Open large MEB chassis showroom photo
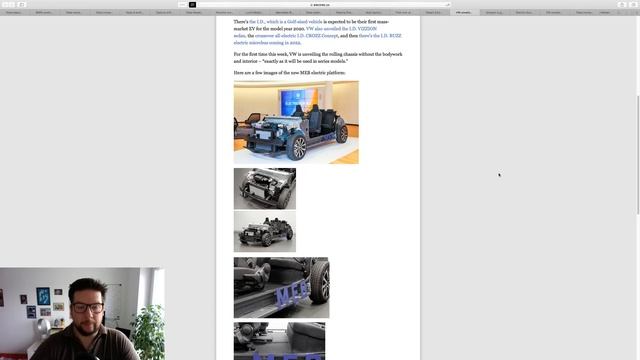 [296, 122]
